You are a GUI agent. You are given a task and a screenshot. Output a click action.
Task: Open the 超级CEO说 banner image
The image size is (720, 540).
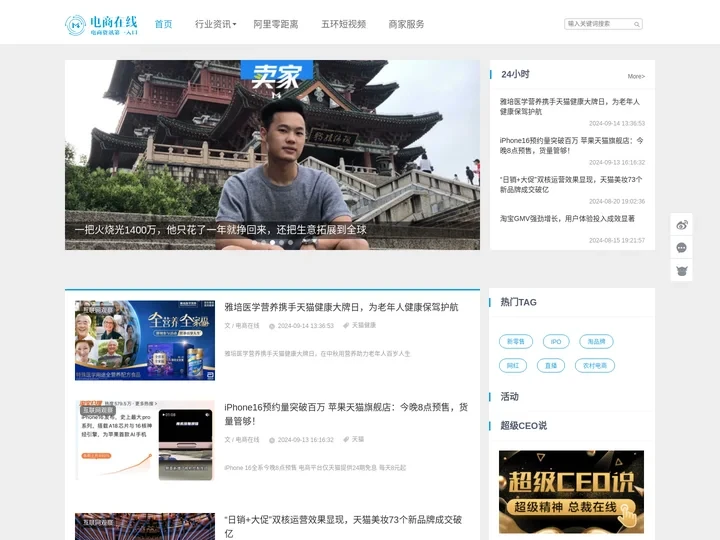click(x=571, y=492)
